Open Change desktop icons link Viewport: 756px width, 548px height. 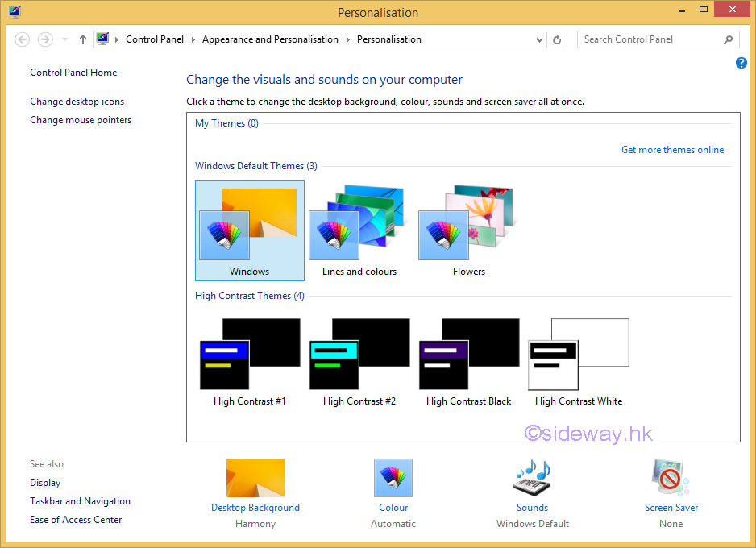tap(77, 102)
